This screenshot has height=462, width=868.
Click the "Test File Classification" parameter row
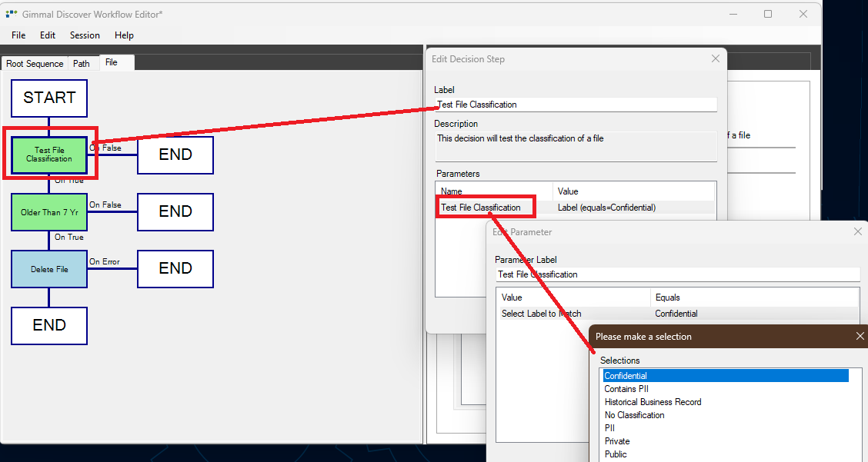[x=486, y=207]
